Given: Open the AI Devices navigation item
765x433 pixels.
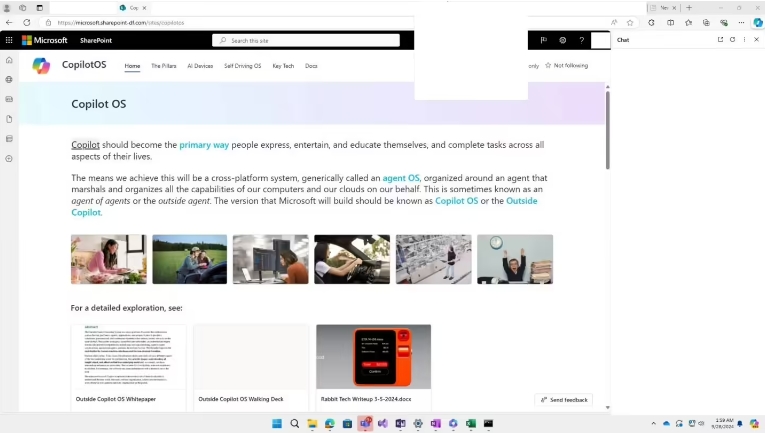Looking at the screenshot, I should click(200, 66).
